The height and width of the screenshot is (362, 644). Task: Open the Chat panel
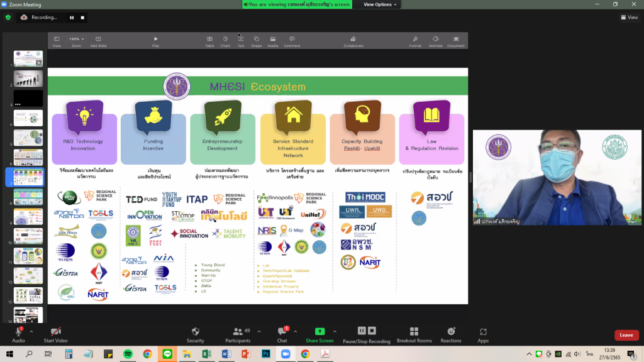click(x=282, y=335)
